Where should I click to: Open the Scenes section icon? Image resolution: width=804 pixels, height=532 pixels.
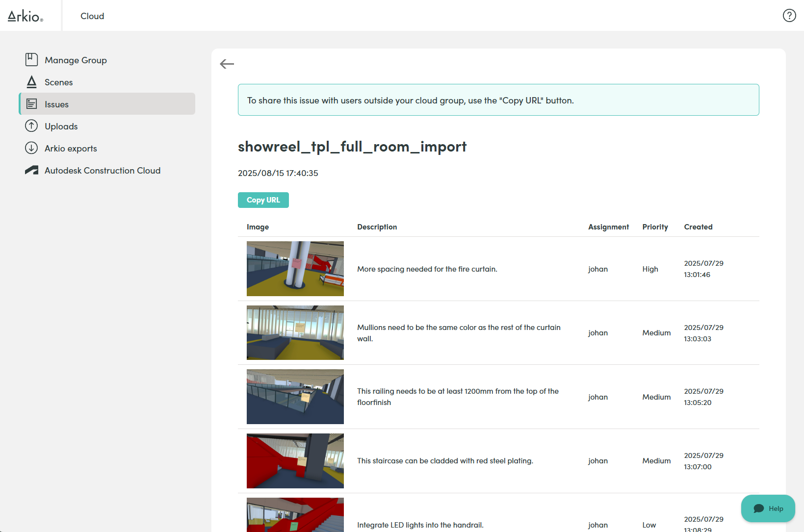[31, 81]
